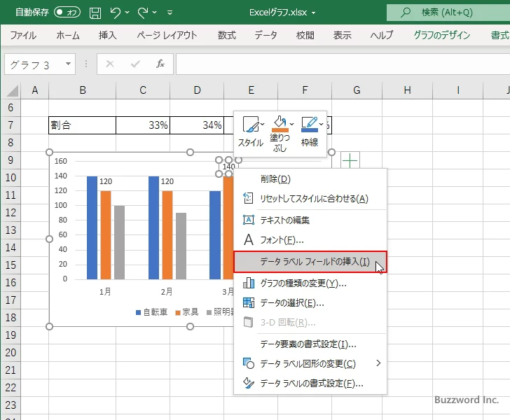Image resolution: width=510 pixels, height=420 pixels.
Task: Switch to the ホーム tab
Action: 68,35
